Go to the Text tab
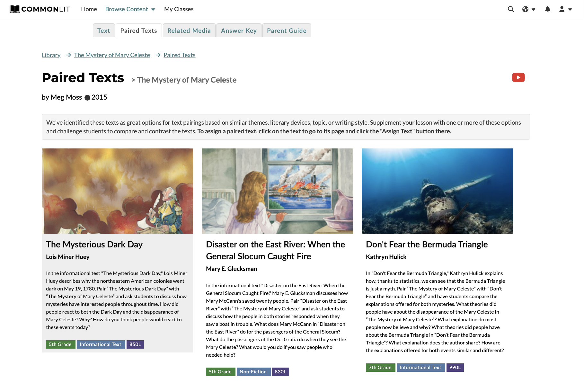Screen dimensions: 584x392 (x=104, y=31)
